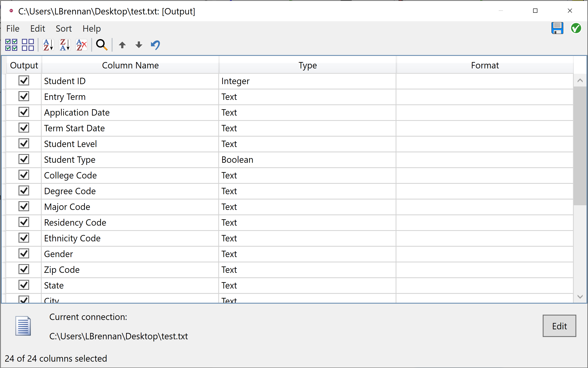
Task: Click the select all columns checkbox-grid icon
Action: coord(11,45)
